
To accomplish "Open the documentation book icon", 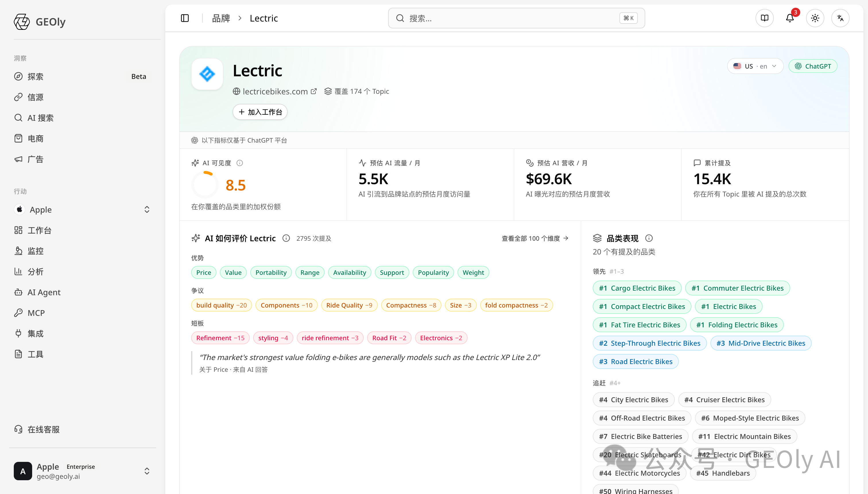I will point(764,18).
